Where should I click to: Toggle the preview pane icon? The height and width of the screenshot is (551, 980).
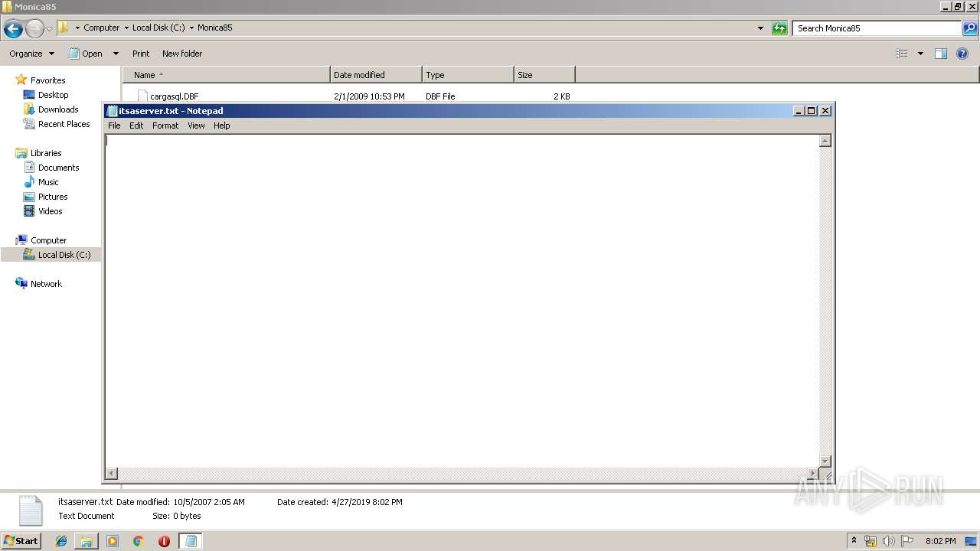click(941, 54)
